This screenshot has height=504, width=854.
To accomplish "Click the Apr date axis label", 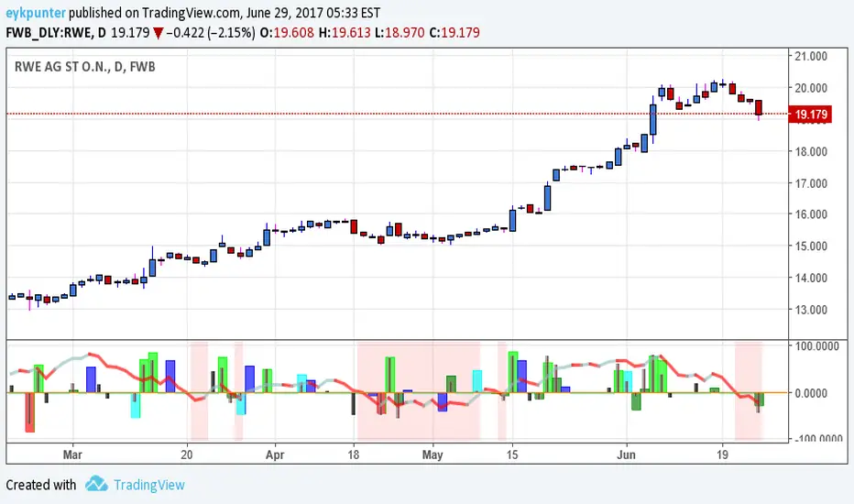I will point(275,455).
